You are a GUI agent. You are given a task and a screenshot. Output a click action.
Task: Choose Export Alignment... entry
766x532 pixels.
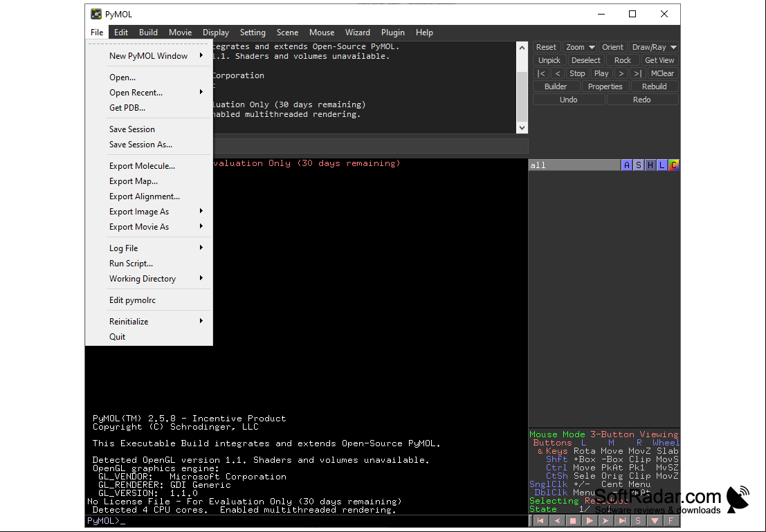tap(149, 196)
